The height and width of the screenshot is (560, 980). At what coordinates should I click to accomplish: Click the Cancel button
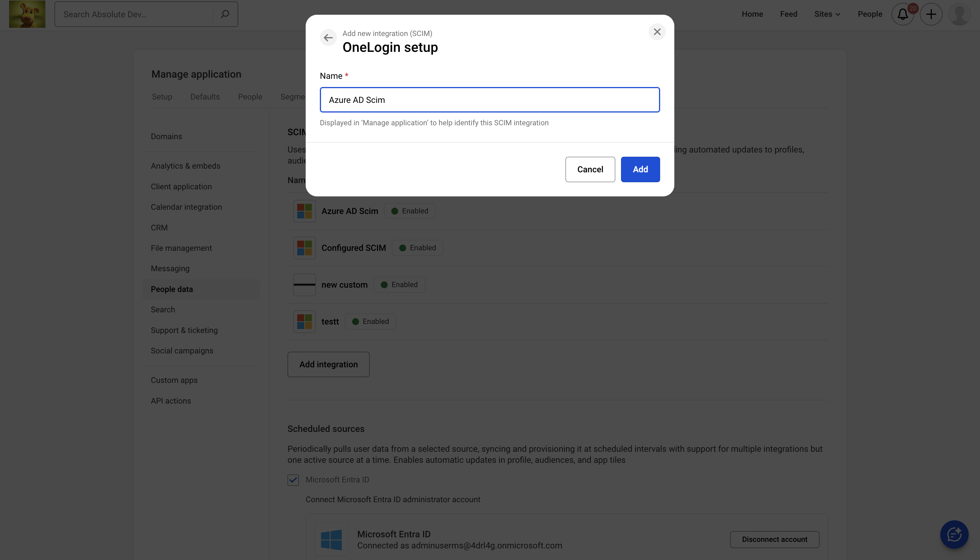(590, 169)
